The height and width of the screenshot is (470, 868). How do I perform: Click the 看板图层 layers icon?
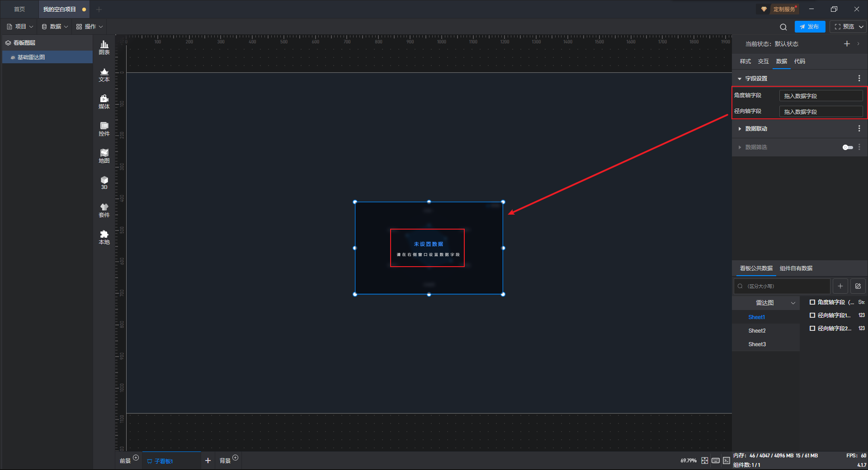[8, 43]
